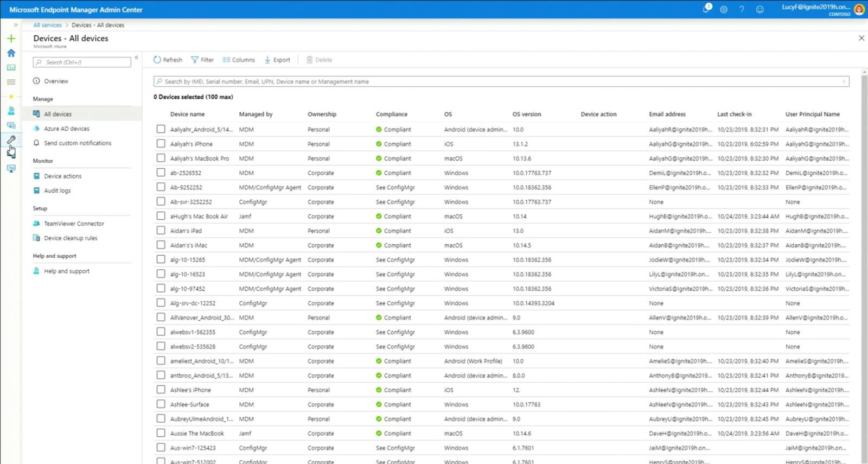The height and width of the screenshot is (464, 868).
Task: Select the ab-2526552 row checkbox
Action: [x=161, y=173]
